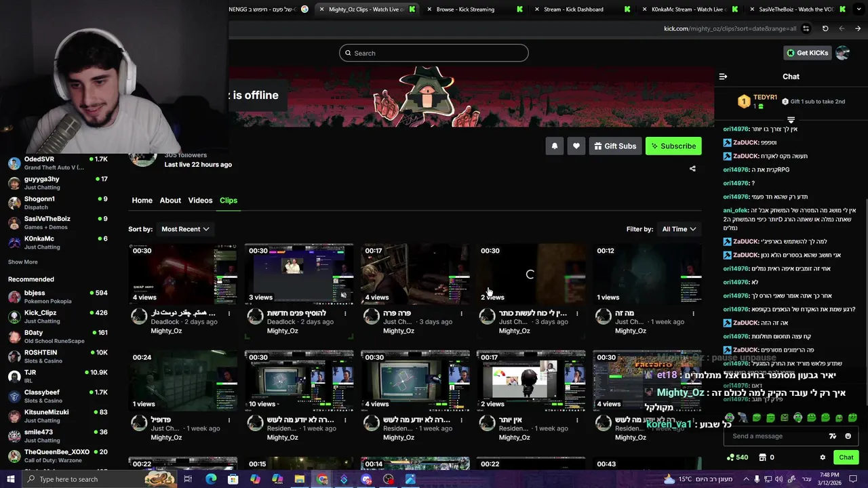This screenshot has width=868, height=488.
Task: Click the 7TV emote icon in chat input
Action: coord(833,436)
